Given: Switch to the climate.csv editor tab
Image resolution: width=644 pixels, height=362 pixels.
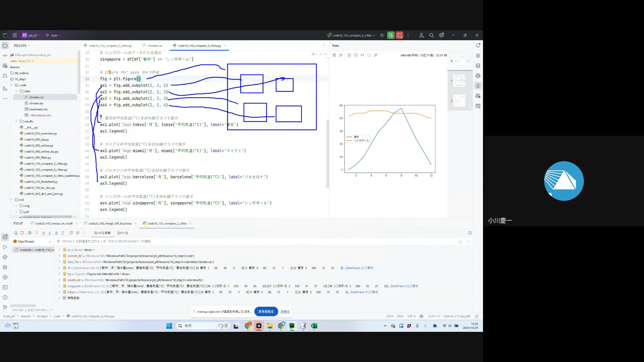Looking at the screenshot, I should point(154,46).
